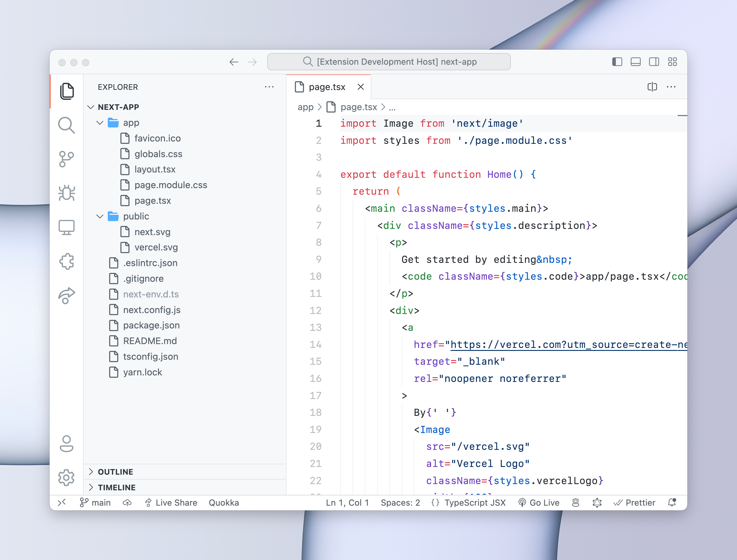737x560 pixels.
Task: Open Remote Explorer view
Action: (66, 228)
